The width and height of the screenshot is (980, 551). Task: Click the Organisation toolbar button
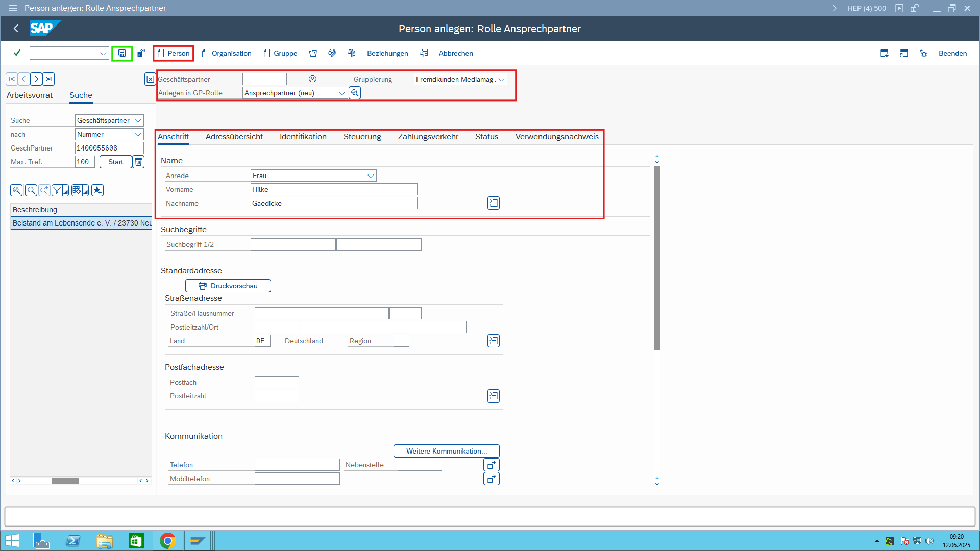pyautogui.click(x=227, y=53)
